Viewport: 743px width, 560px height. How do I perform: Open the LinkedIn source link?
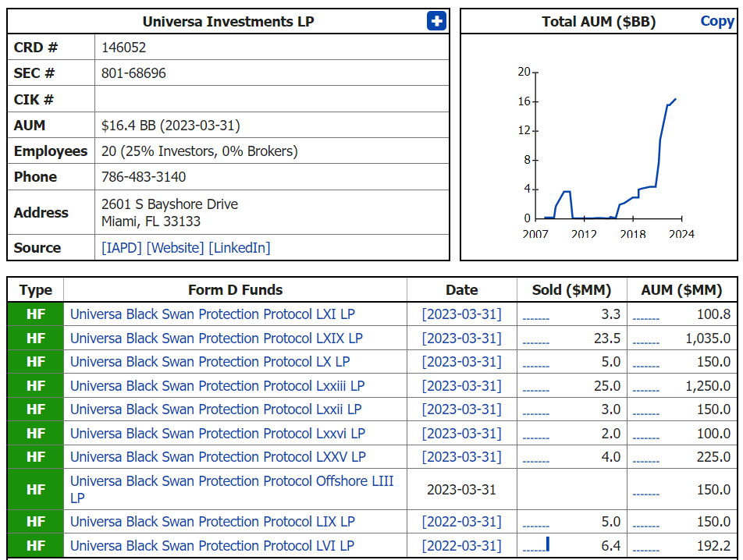240,247
